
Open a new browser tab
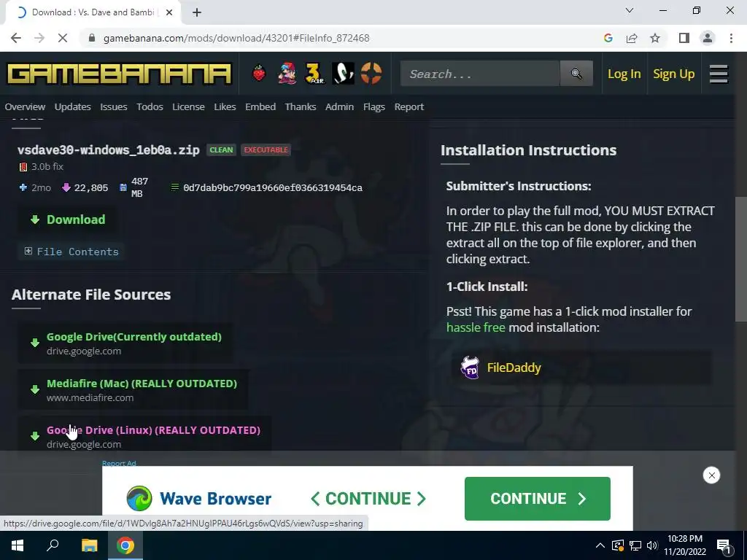click(x=197, y=12)
